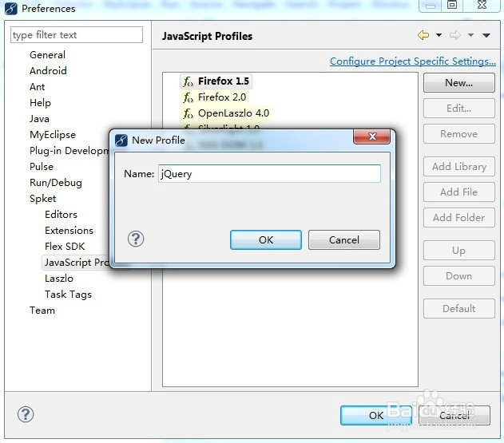Click the Up button
Viewport: 504px width, 443px height.
[x=459, y=251]
